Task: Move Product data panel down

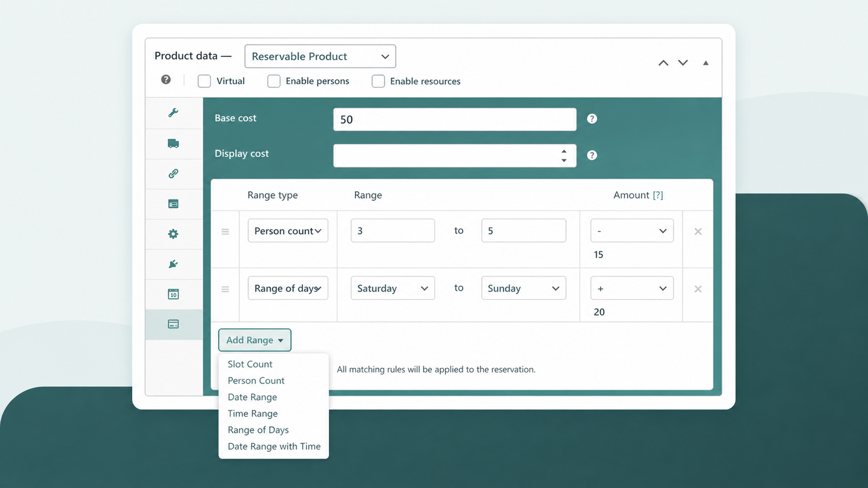Action: [x=683, y=63]
